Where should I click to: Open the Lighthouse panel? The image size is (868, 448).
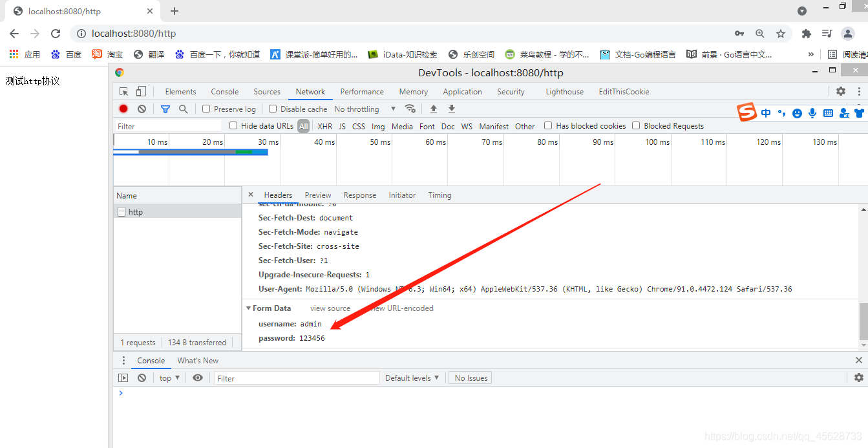pyautogui.click(x=564, y=91)
